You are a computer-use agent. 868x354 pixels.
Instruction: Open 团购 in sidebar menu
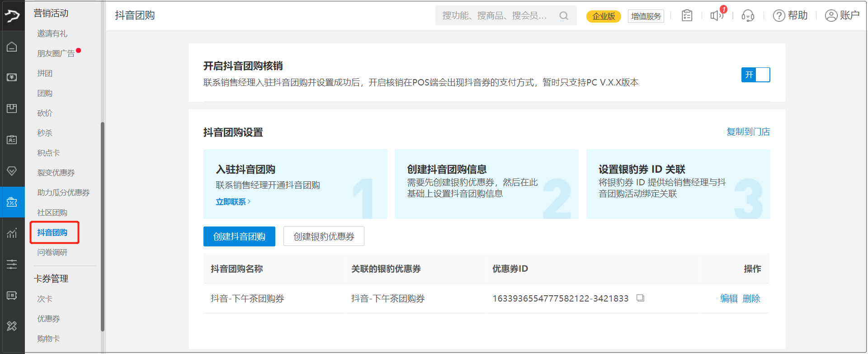click(45, 93)
